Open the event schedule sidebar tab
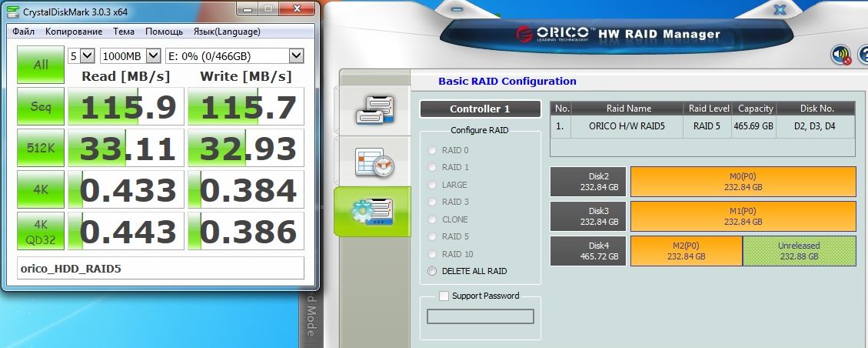 point(374,160)
